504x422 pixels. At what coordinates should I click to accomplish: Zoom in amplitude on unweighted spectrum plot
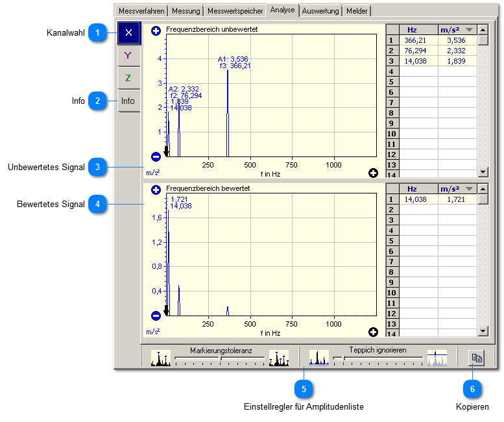156,31
